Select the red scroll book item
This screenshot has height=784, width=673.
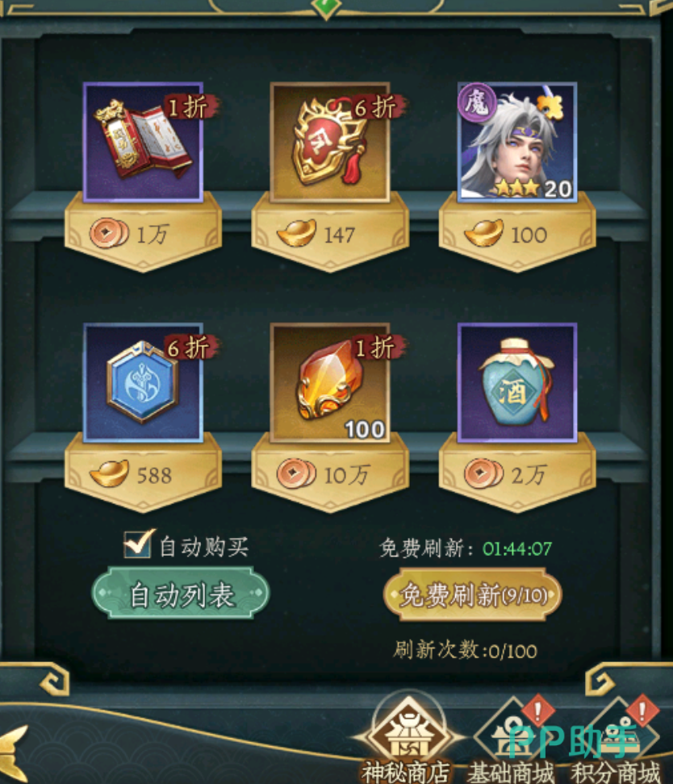143,143
